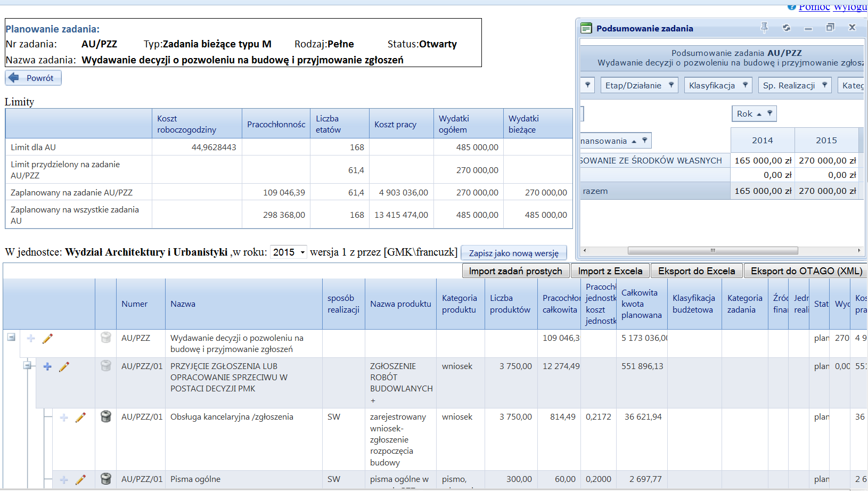The image size is (868, 491).
Task: Click right arrow of summary panel scrollbar
Action: point(858,250)
